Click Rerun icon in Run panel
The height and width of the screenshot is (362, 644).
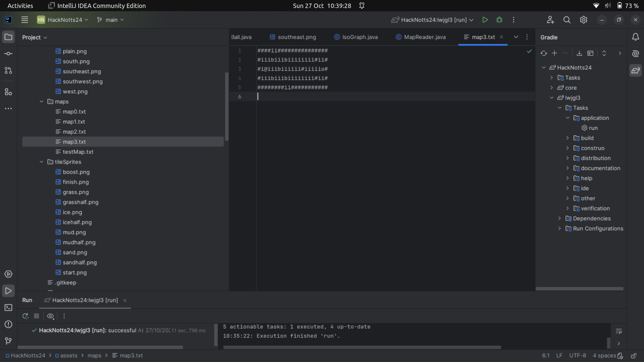(x=25, y=316)
